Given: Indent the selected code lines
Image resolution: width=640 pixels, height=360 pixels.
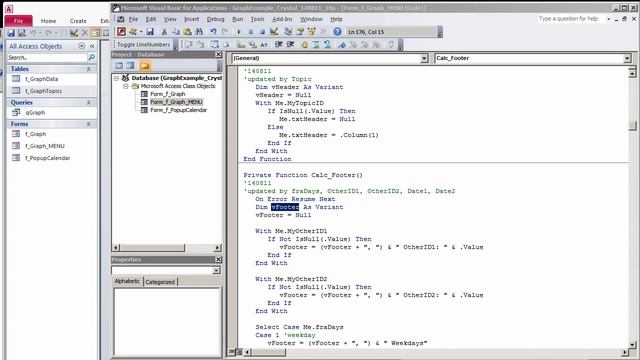Looking at the screenshot, I should click(279, 44).
